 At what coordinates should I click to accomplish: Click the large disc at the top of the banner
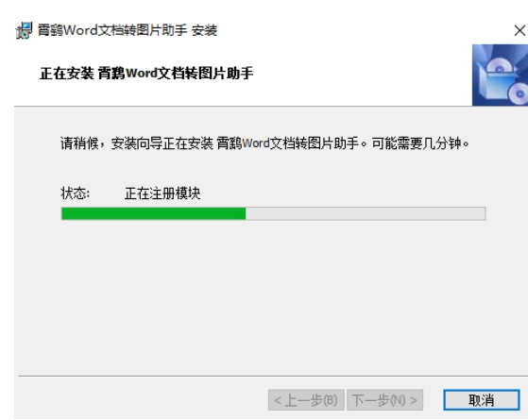tap(500, 64)
